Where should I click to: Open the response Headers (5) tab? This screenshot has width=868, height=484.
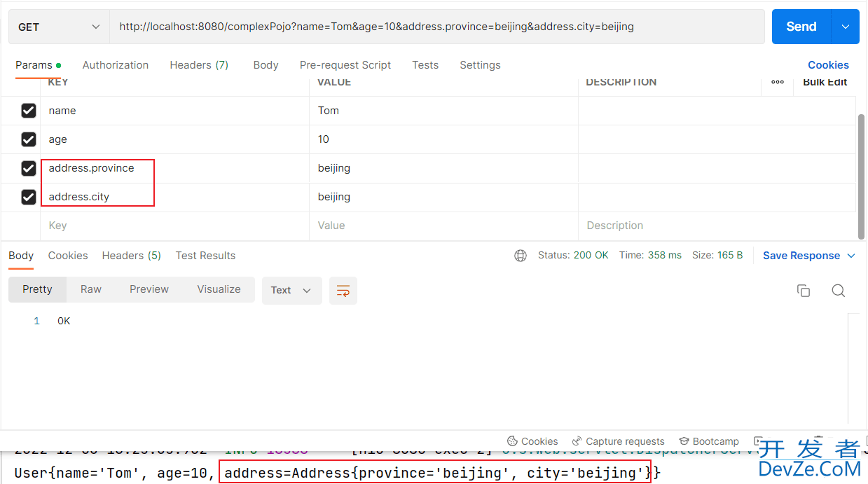(x=132, y=256)
